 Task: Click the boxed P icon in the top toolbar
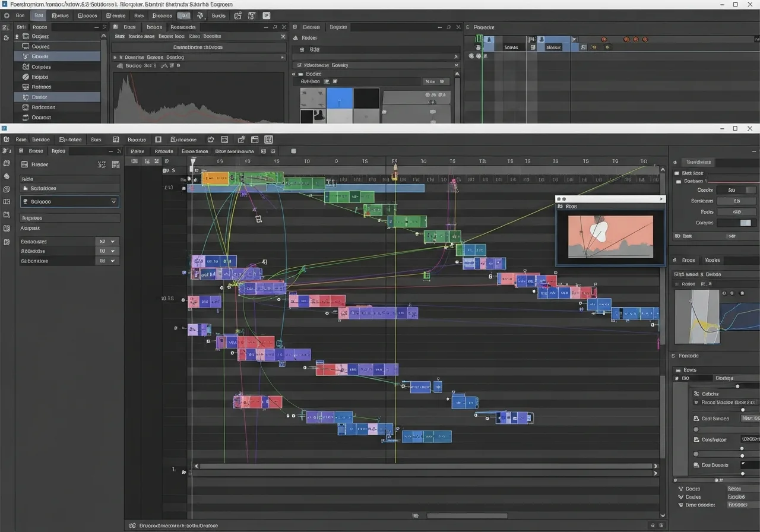pos(266,15)
